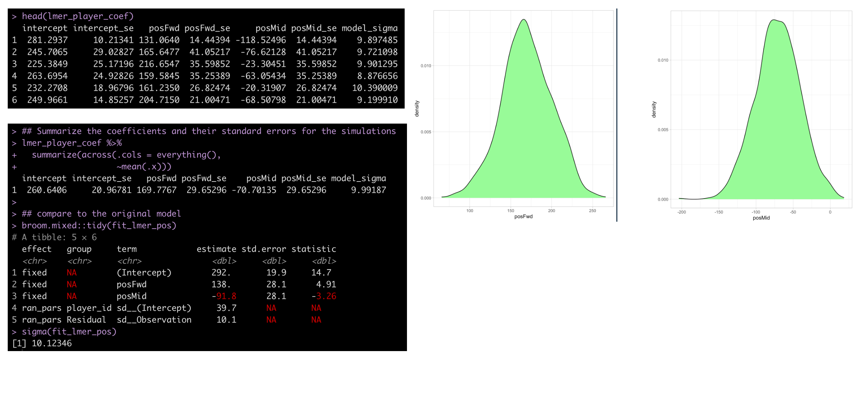Click the posFwd x-axis title under plot

(524, 217)
